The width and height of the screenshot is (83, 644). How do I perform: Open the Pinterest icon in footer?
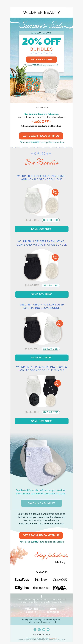click(44, 630)
